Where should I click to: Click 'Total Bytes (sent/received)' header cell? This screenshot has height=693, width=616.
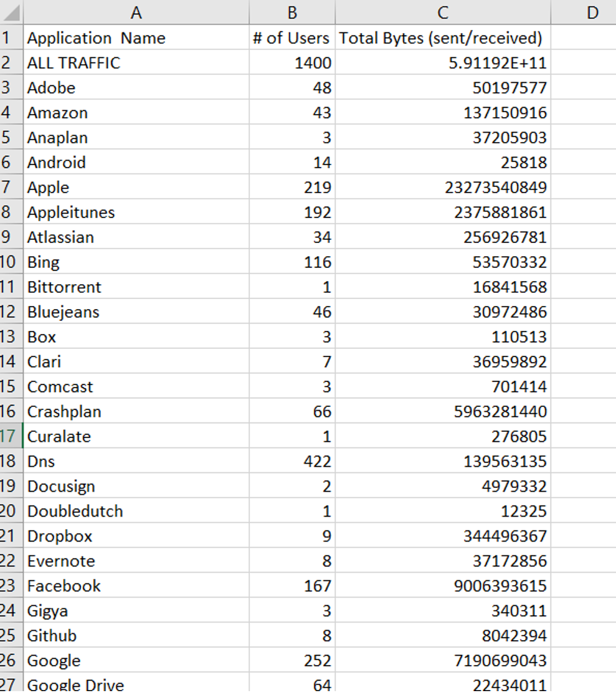click(443, 37)
